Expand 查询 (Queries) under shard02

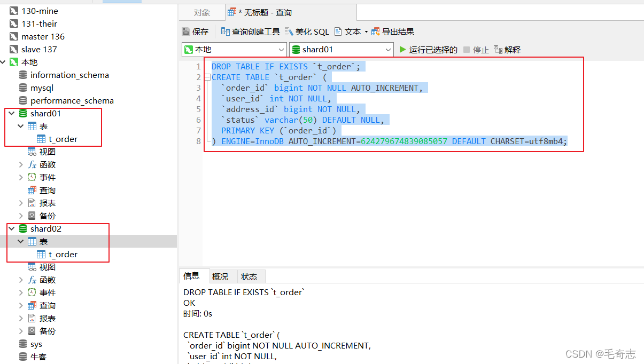coord(21,305)
